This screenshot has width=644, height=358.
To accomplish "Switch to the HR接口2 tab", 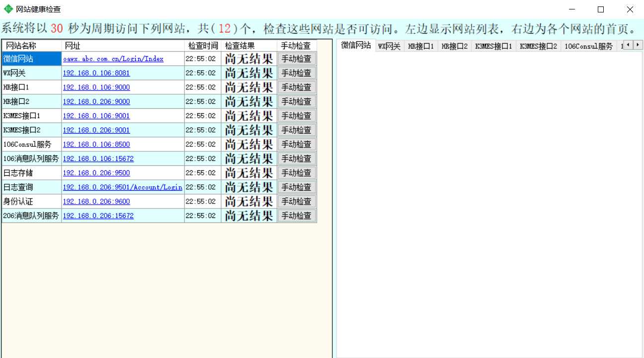I will (x=455, y=47).
